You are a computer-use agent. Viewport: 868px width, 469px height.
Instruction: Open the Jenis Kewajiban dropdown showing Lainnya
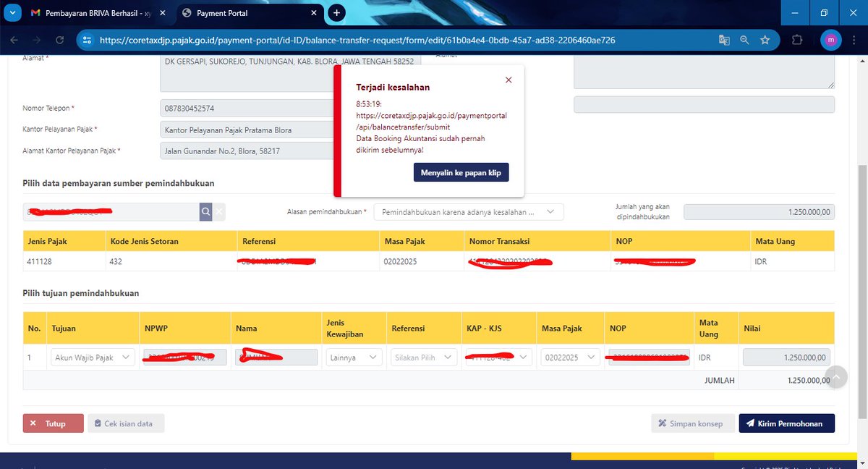pos(354,358)
